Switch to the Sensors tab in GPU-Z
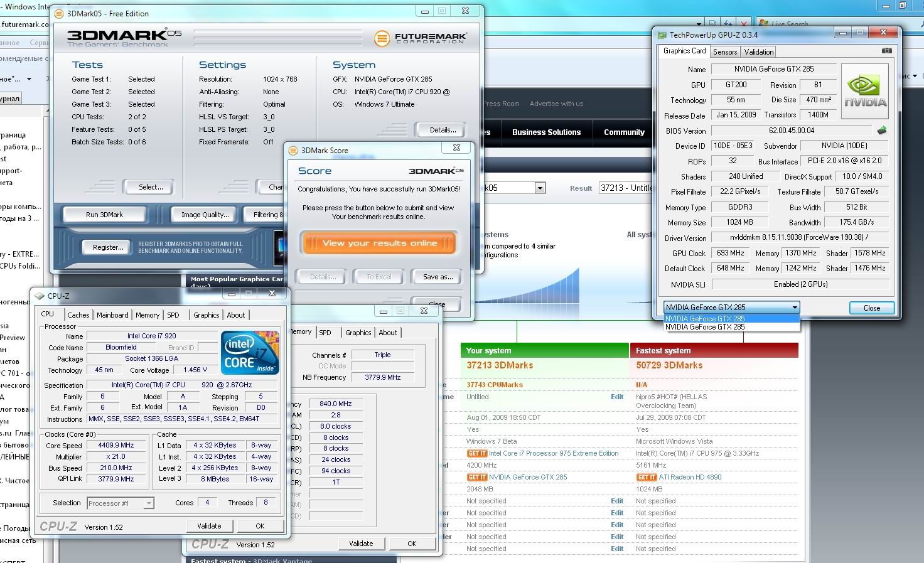The image size is (924, 563). pyautogui.click(x=725, y=52)
